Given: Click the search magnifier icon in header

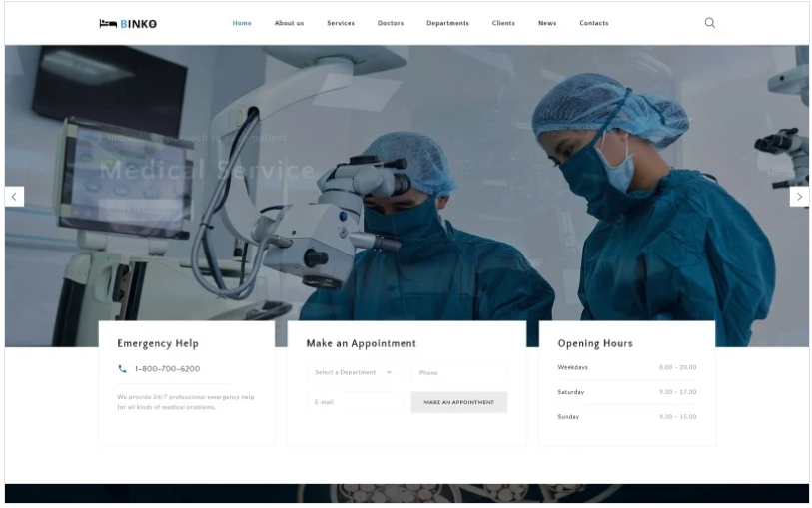Looking at the screenshot, I should (709, 23).
